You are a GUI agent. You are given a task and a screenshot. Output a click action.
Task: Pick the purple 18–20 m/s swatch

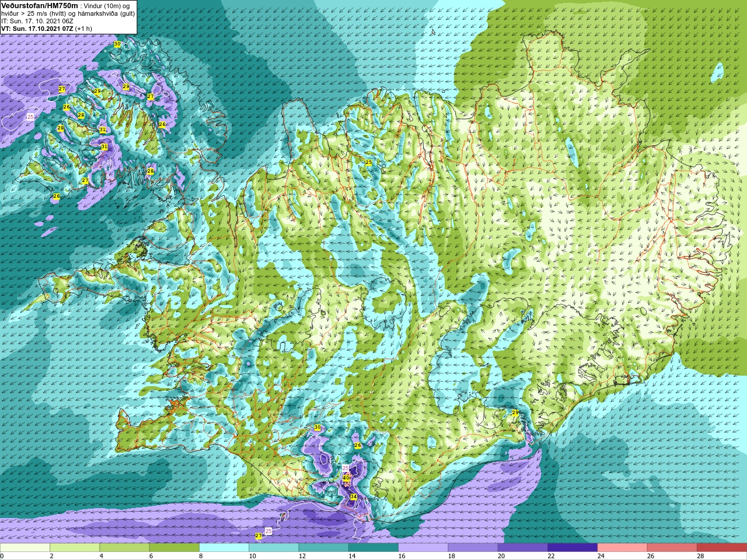click(x=473, y=548)
